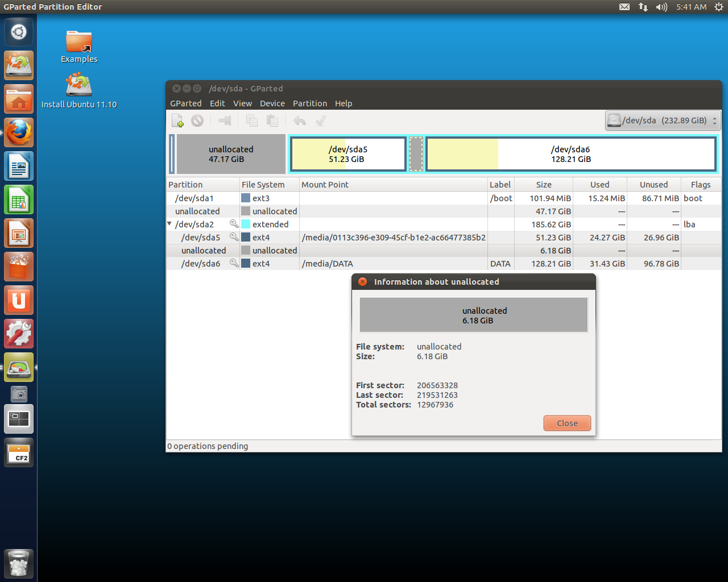Screen dimensions: 728x582
Task: Launch Firefox from the dock
Action: 19,132
